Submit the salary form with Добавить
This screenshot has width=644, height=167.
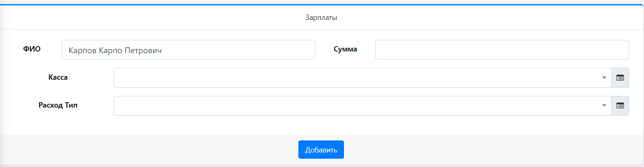tap(321, 150)
